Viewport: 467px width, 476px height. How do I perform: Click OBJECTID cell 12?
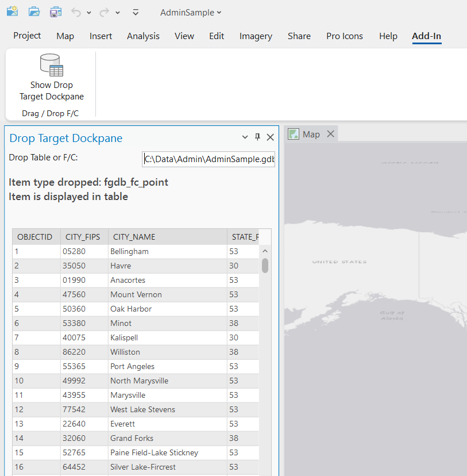[36, 409]
